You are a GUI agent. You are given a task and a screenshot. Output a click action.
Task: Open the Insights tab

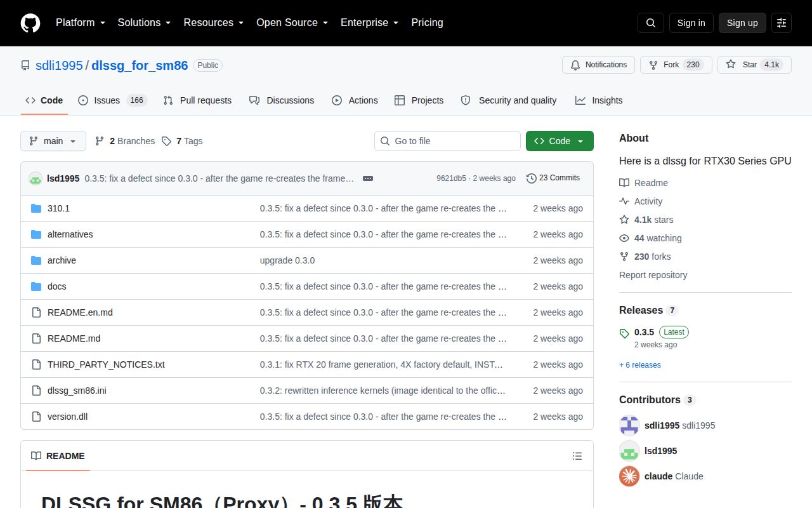click(x=599, y=100)
